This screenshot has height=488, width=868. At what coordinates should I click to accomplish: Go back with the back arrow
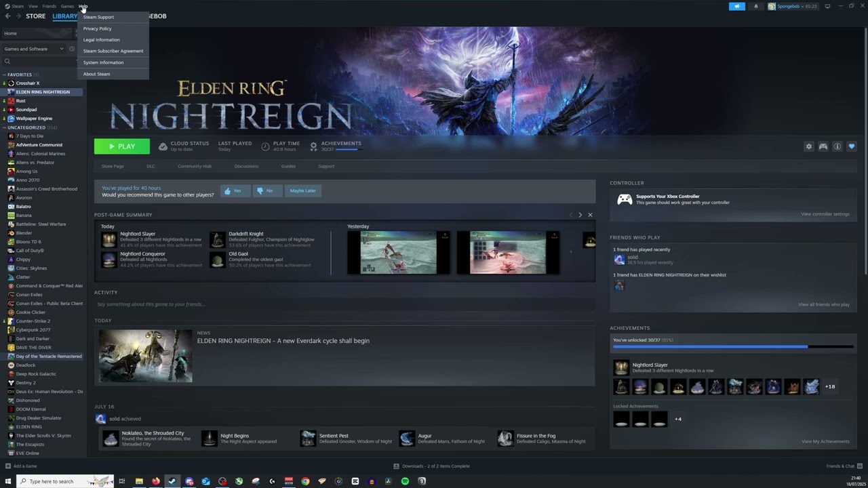7,16
